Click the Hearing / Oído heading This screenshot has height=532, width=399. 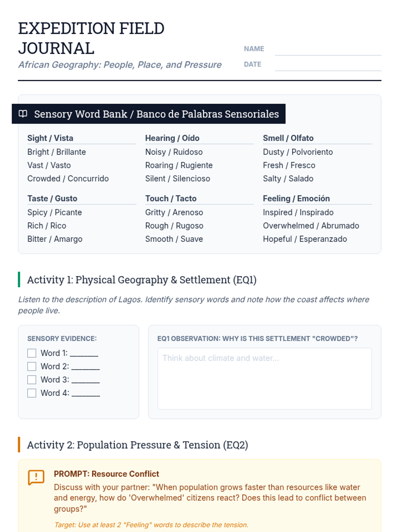[172, 138]
